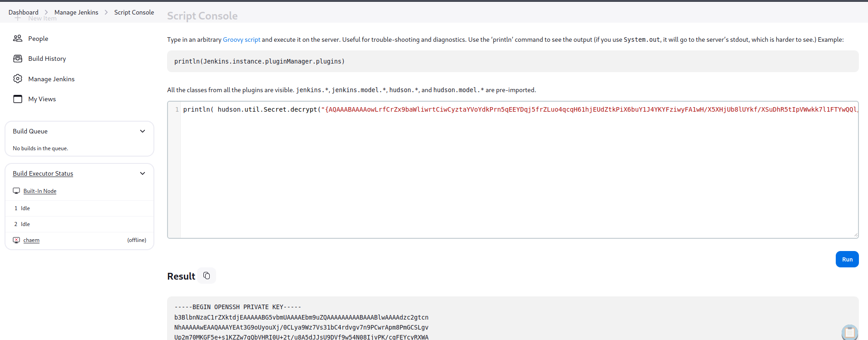Click 'No builds in the queue.' text
This screenshot has width=868, height=340.
tap(40, 148)
